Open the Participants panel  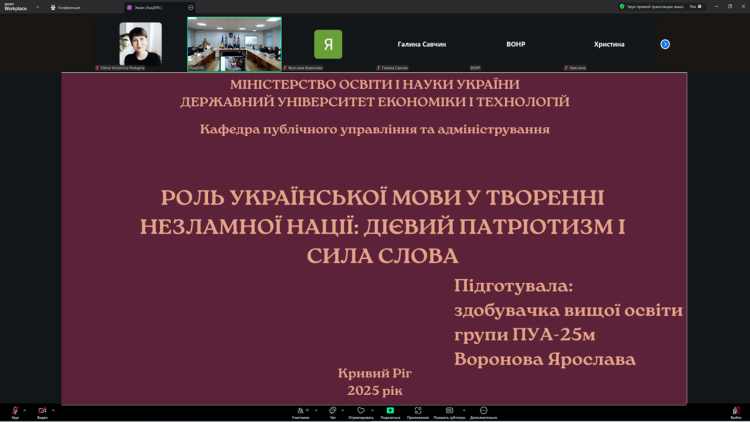tap(300, 411)
